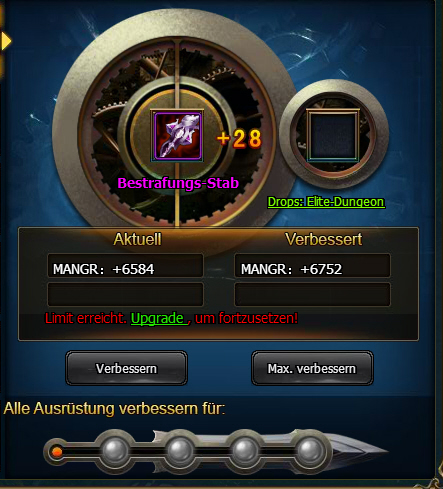Click the Max. verbessern button
The width and height of the screenshot is (443, 489).
point(312,368)
